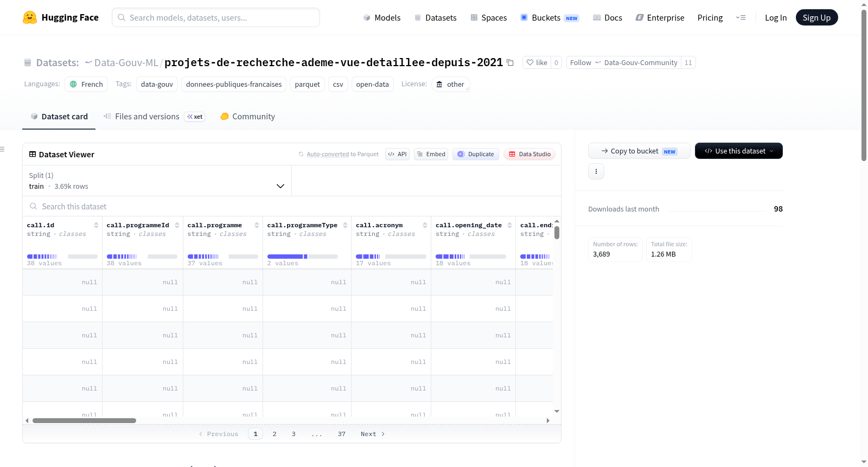Sort the call.programmeType column

click(x=345, y=225)
